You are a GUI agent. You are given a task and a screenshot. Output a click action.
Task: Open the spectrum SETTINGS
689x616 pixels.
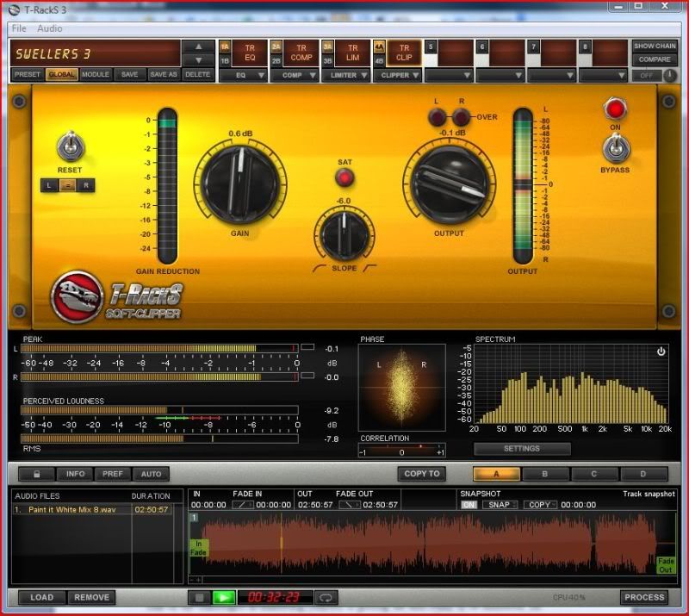[x=522, y=449]
